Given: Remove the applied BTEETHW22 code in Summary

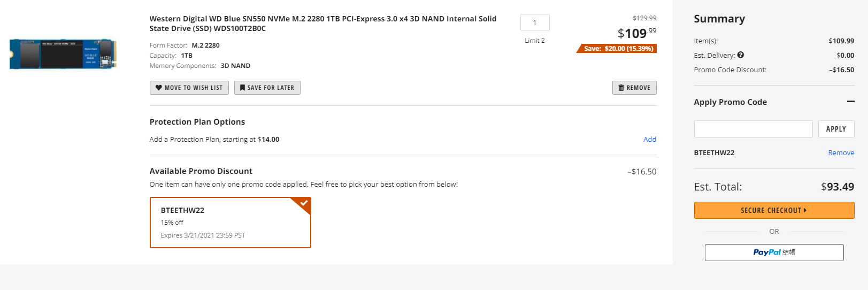Looking at the screenshot, I should click(841, 152).
